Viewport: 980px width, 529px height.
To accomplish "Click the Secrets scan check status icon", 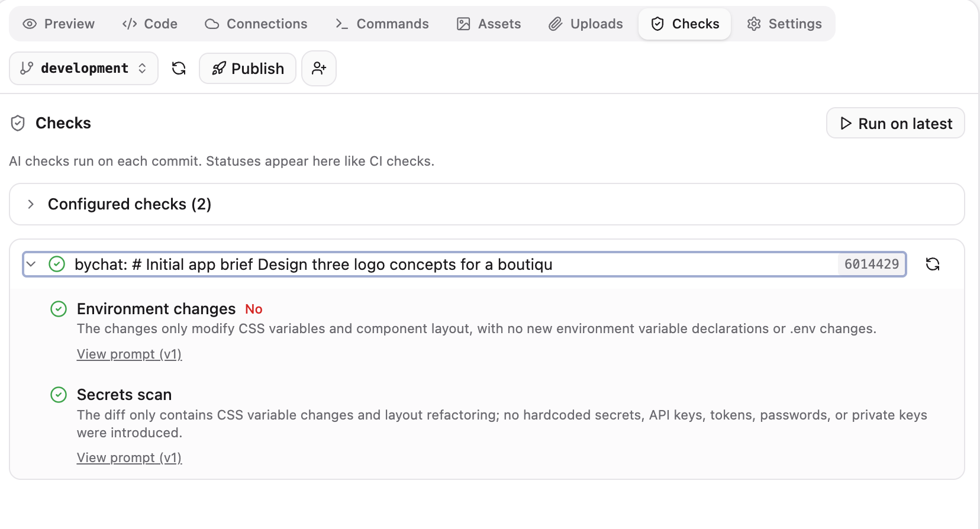I will pos(59,395).
